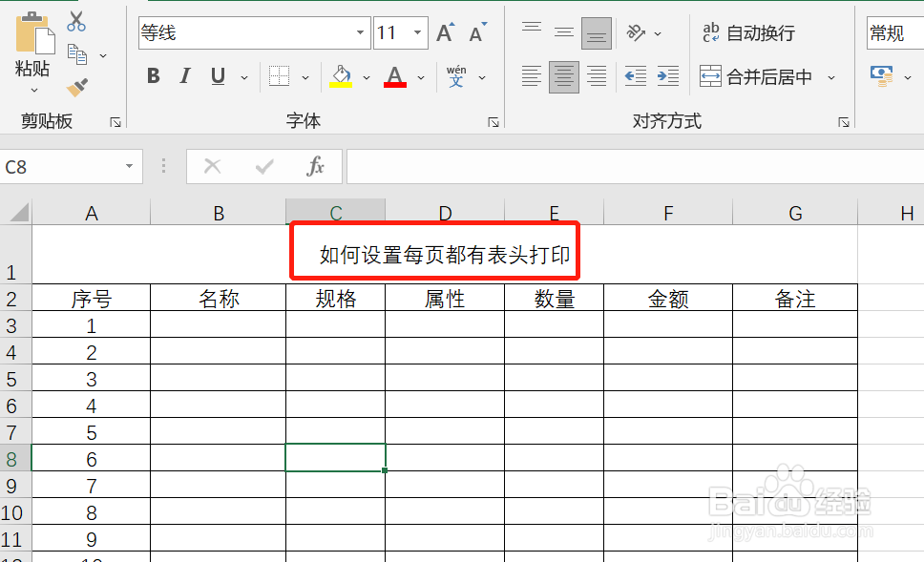The image size is (924, 562).
Task: Apply left text alignment
Action: (531, 76)
